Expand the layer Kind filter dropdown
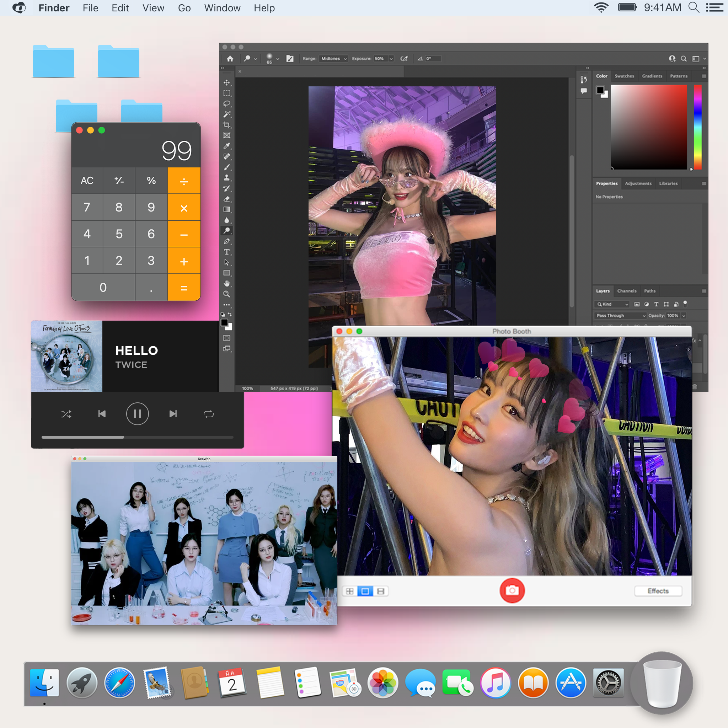 (x=613, y=304)
